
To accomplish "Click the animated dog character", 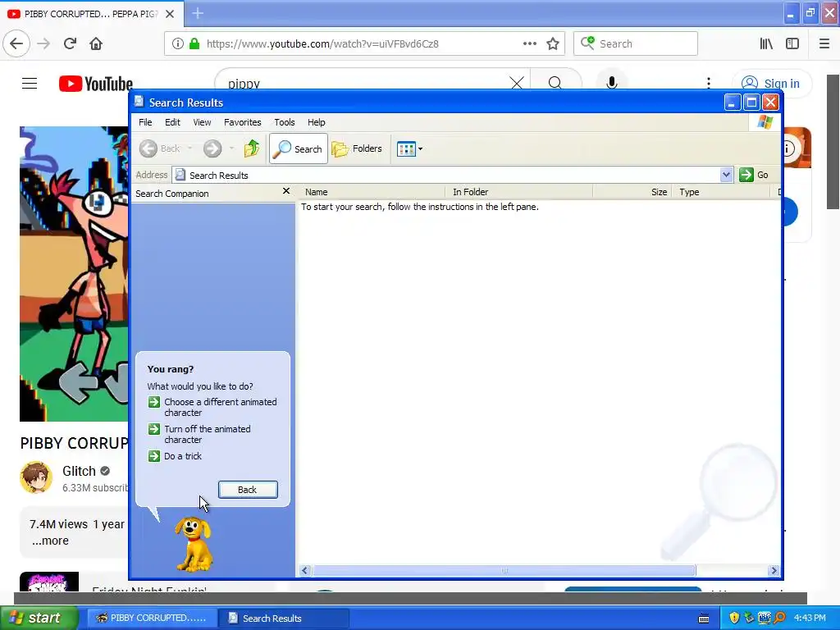I will [x=193, y=544].
